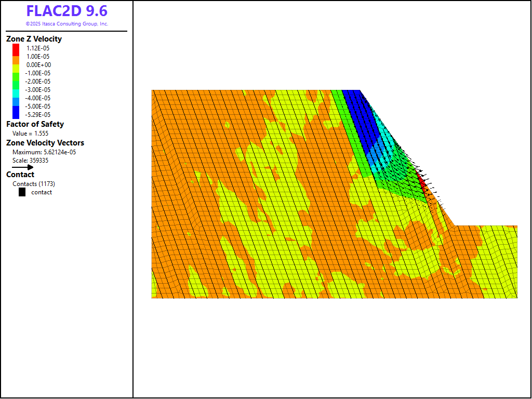
Task: Select the orange swatch in velocity legend
Action: [16, 57]
